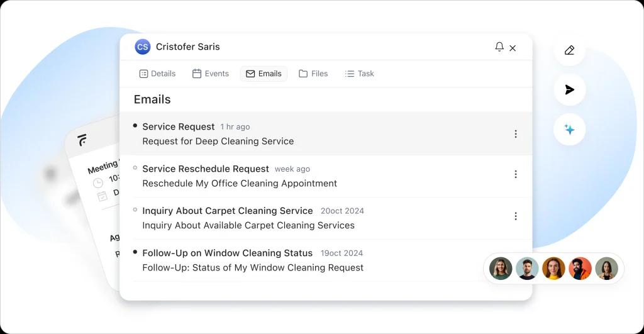Toggle unread dot on Follow-Up Window Cleaning email
This screenshot has height=334, width=644.
pyautogui.click(x=135, y=252)
